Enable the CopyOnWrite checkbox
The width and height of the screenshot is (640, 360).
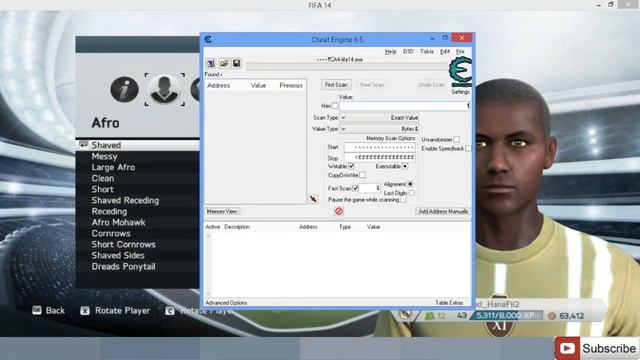pyautogui.click(x=362, y=175)
